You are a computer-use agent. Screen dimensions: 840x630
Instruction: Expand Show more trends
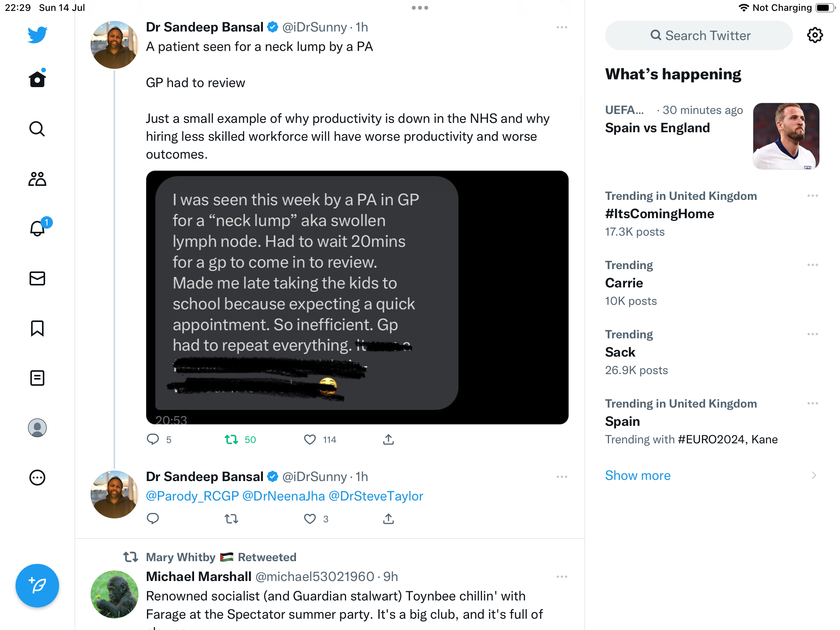point(638,476)
